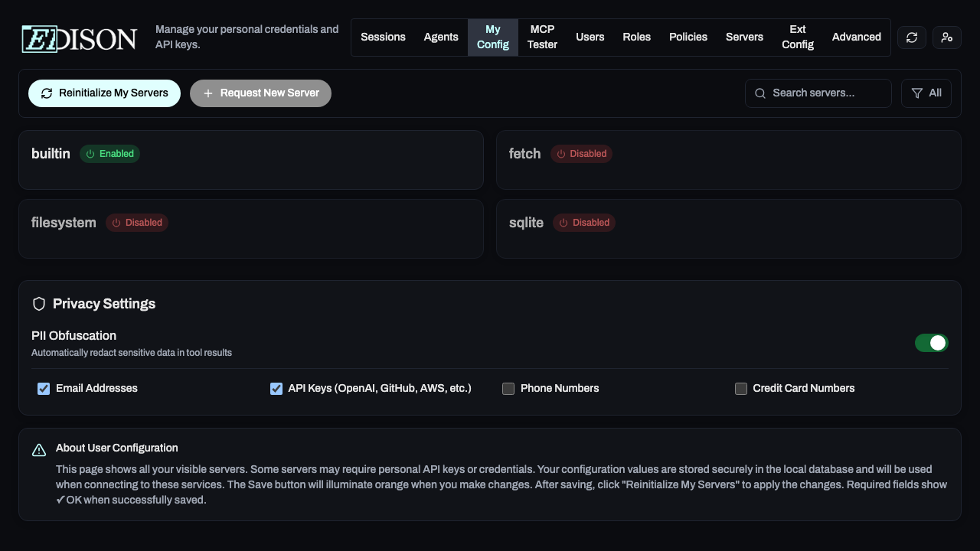
Task: Uncheck Email Addresses redaction
Action: (44, 389)
